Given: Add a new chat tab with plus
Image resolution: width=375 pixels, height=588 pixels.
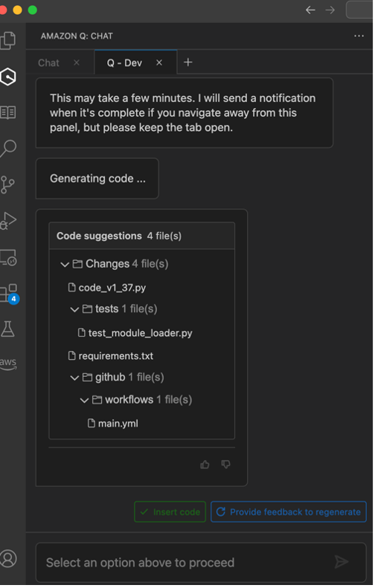Looking at the screenshot, I should pyautogui.click(x=188, y=62).
